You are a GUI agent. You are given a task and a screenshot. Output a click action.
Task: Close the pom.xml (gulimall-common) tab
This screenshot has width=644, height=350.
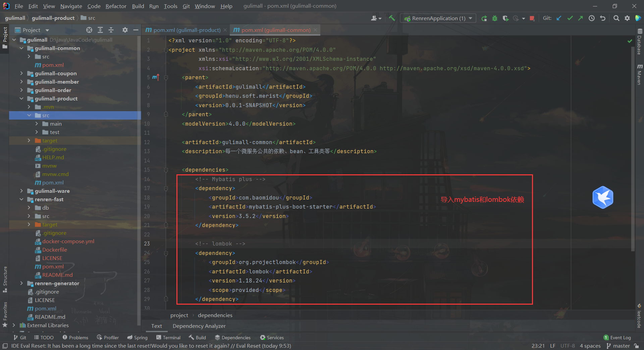(315, 30)
